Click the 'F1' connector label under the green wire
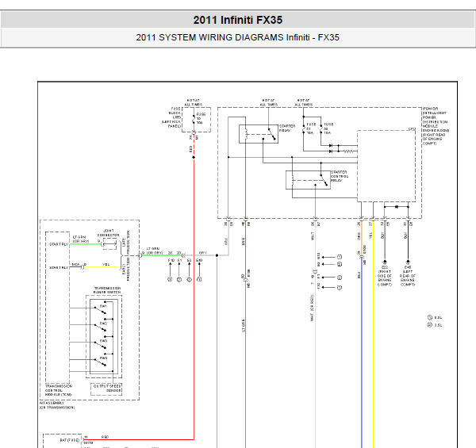Screen dimensions: 476x448 tap(180, 260)
